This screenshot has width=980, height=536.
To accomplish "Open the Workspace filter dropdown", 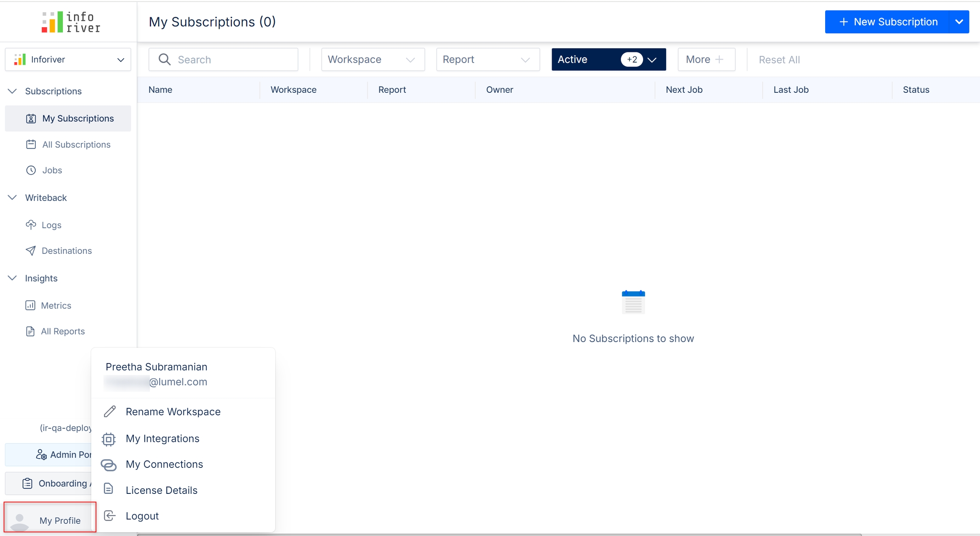I will point(373,60).
